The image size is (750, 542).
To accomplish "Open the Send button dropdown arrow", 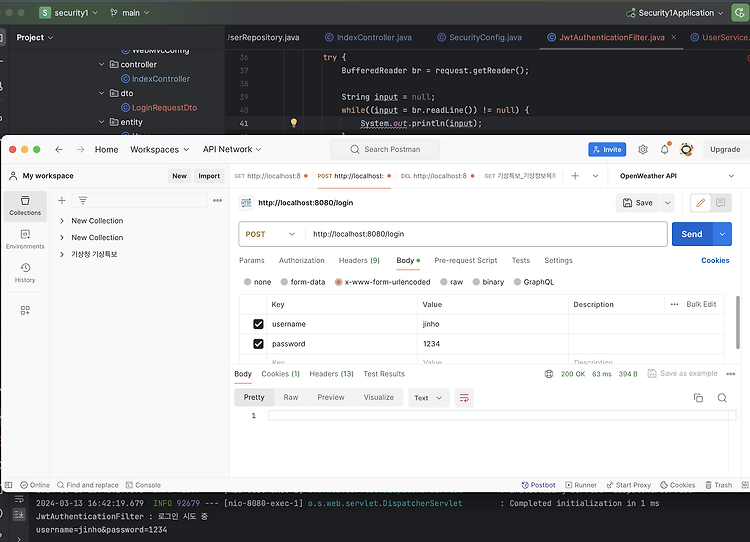I will point(722,234).
